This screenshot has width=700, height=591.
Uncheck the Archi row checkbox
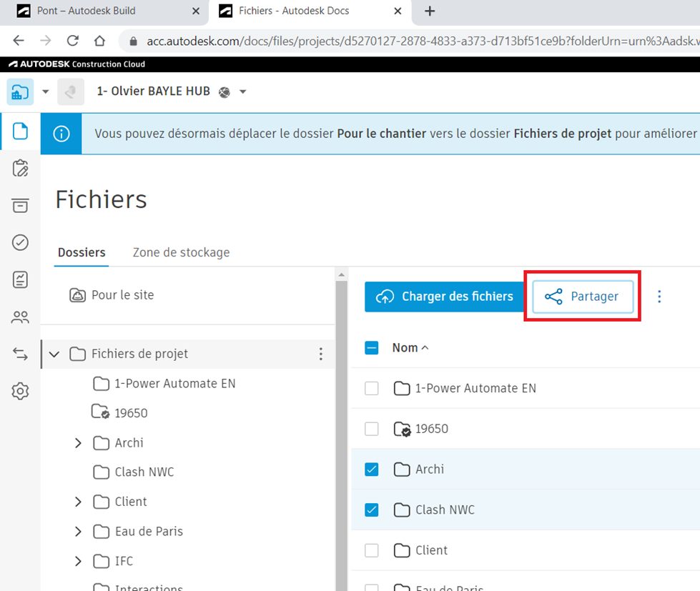tap(371, 470)
